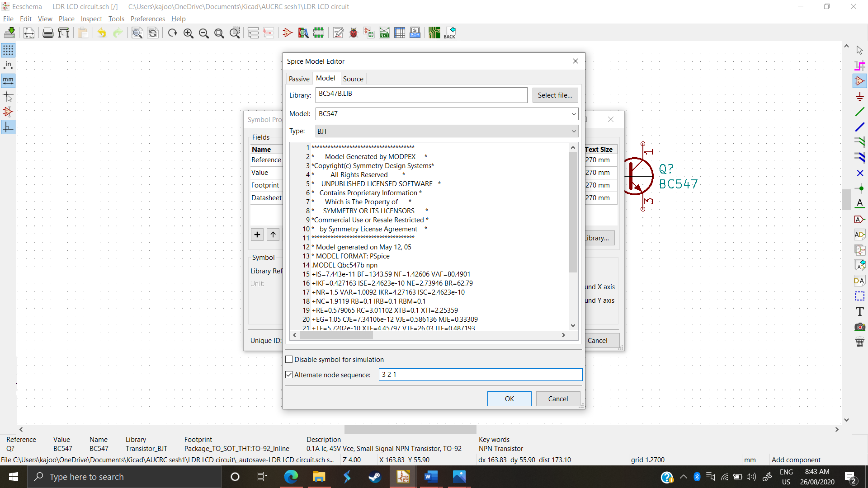
Task: Select the place wire tool
Action: 860,112
